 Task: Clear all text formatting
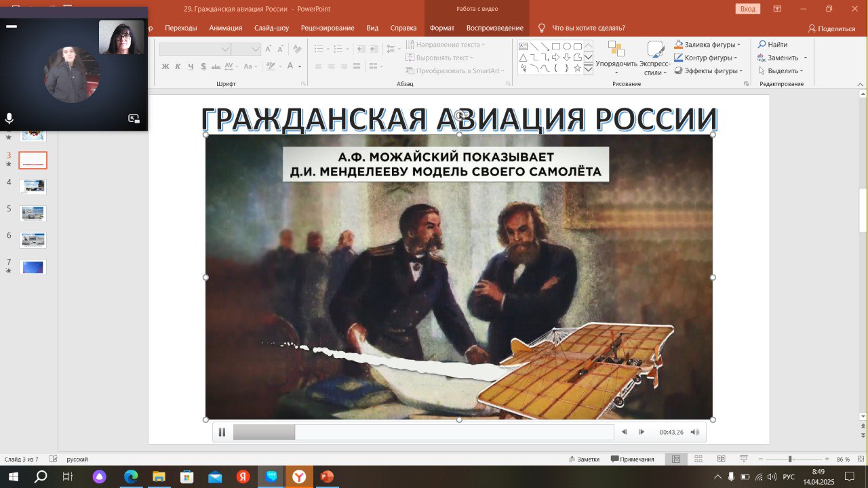pos(298,49)
